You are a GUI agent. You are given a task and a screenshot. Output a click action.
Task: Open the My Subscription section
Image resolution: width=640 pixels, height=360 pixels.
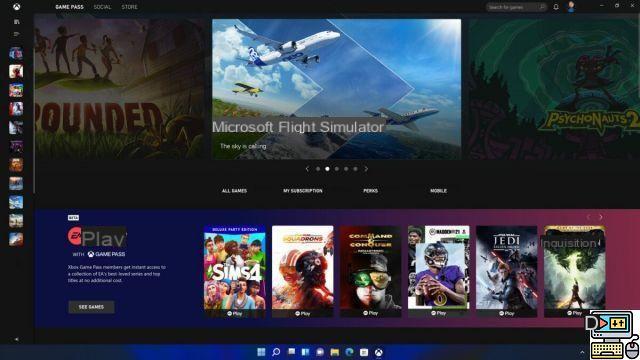click(x=303, y=191)
